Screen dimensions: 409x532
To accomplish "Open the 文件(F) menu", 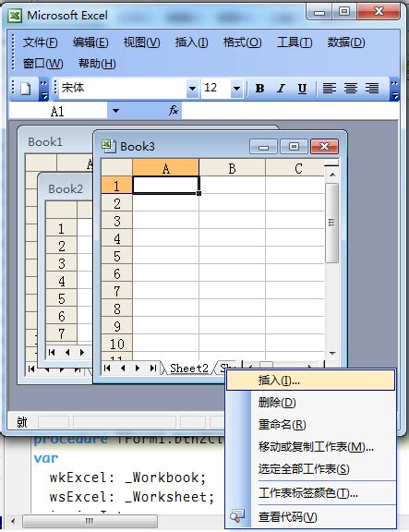I will [40, 42].
